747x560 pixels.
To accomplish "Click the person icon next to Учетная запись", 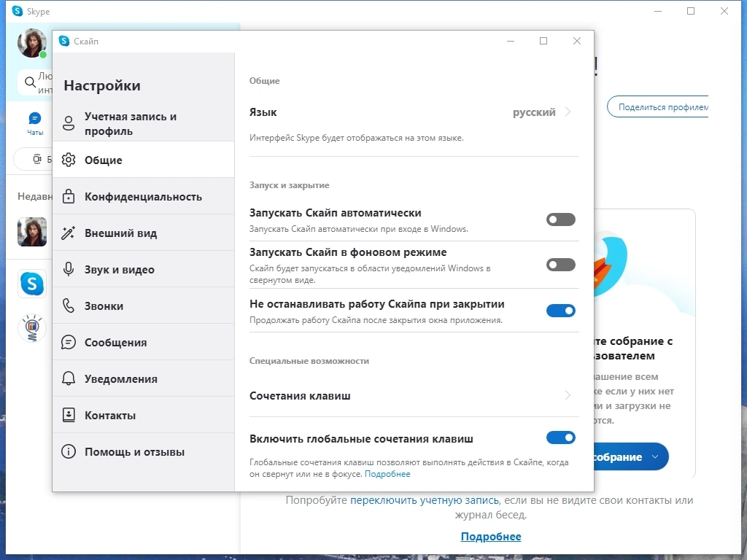I will coord(69,123).
